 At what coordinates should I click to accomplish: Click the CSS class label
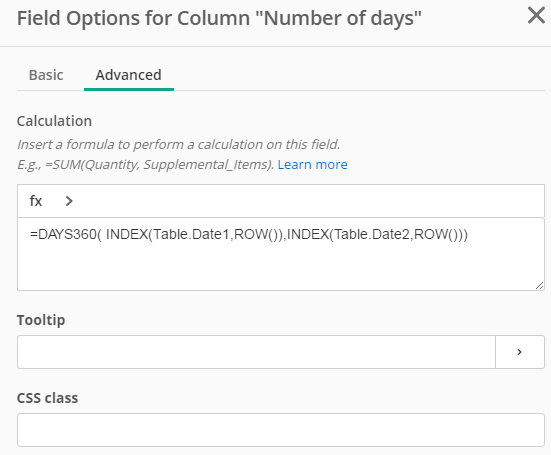[47, 398]
